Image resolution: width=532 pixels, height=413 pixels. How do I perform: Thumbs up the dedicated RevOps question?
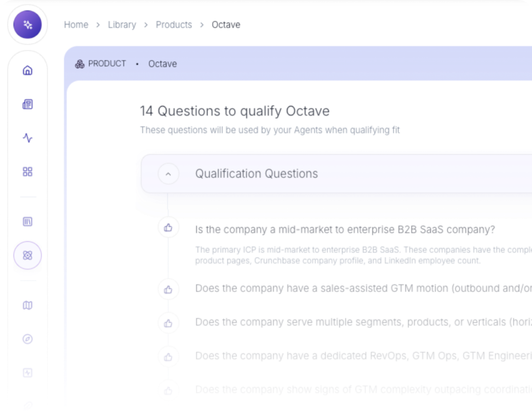coord(168,357)
